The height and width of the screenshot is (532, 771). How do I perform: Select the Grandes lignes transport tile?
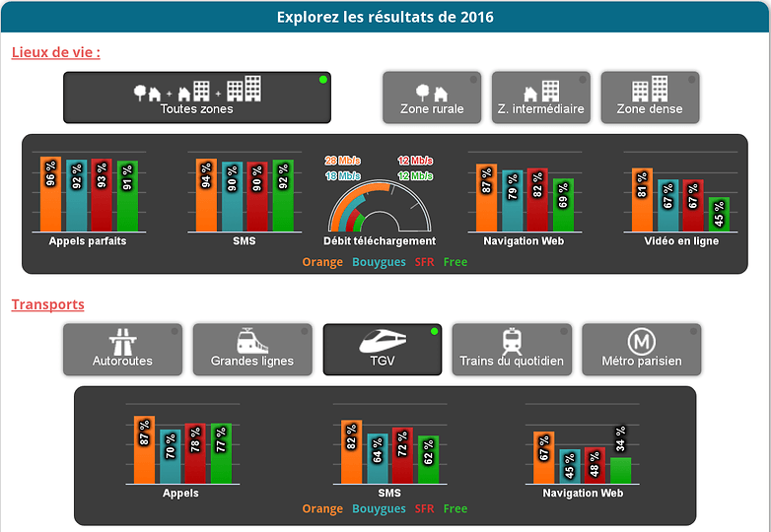coord(252,350)
